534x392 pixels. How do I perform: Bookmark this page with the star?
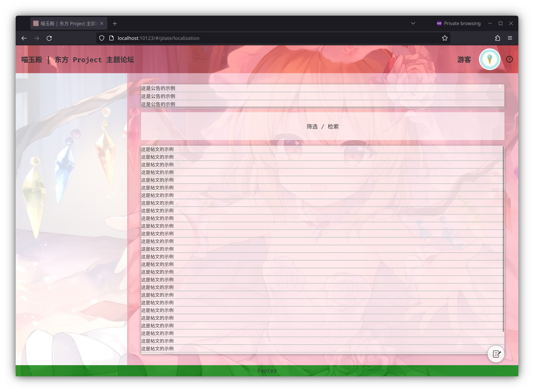(445, 38)
